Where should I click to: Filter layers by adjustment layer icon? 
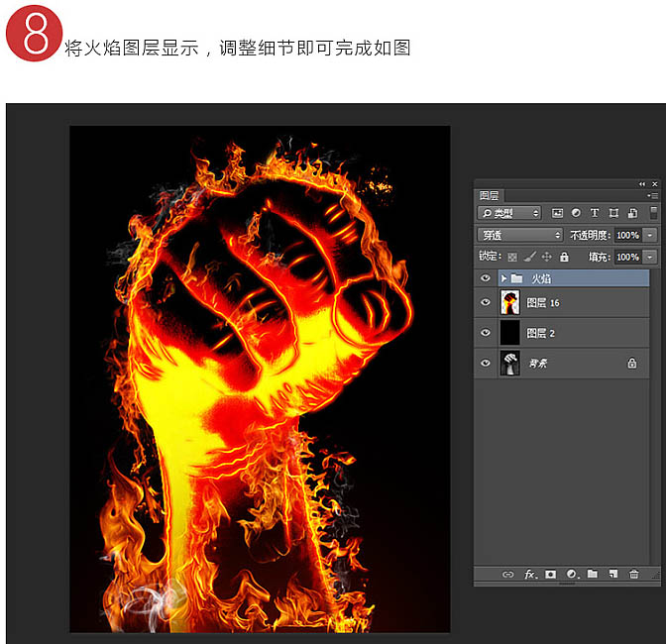click(x=576, y=213)
